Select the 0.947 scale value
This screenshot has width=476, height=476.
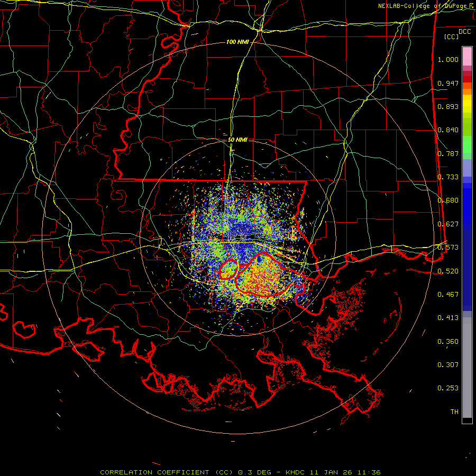click(448, 83)
